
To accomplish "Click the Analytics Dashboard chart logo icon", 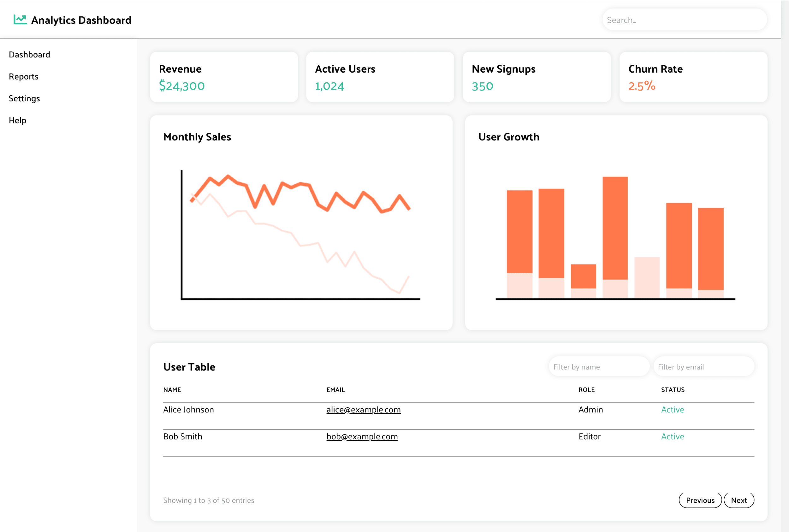I will click(20, 19).
